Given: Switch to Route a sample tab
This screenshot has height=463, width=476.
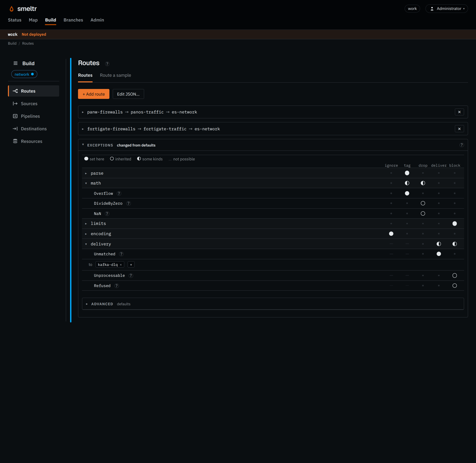Looking at the screenshot, I should click(x=116, y=75).
